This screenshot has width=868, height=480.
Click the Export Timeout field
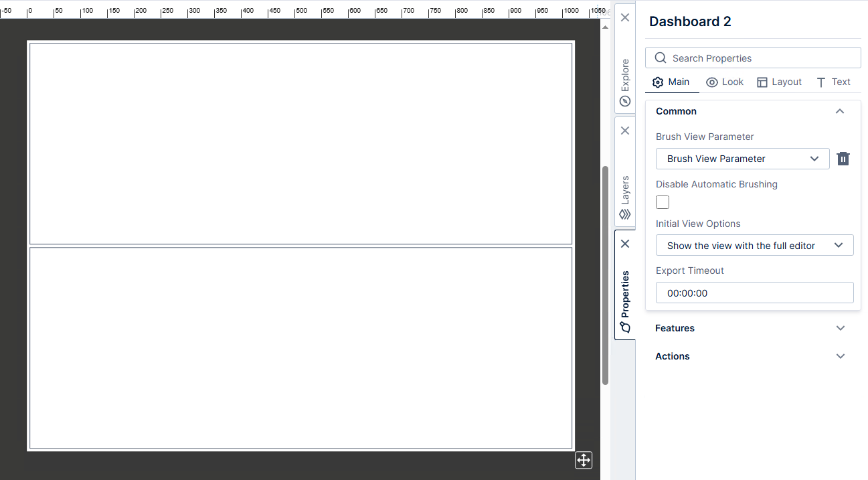[x=755, y=293]
